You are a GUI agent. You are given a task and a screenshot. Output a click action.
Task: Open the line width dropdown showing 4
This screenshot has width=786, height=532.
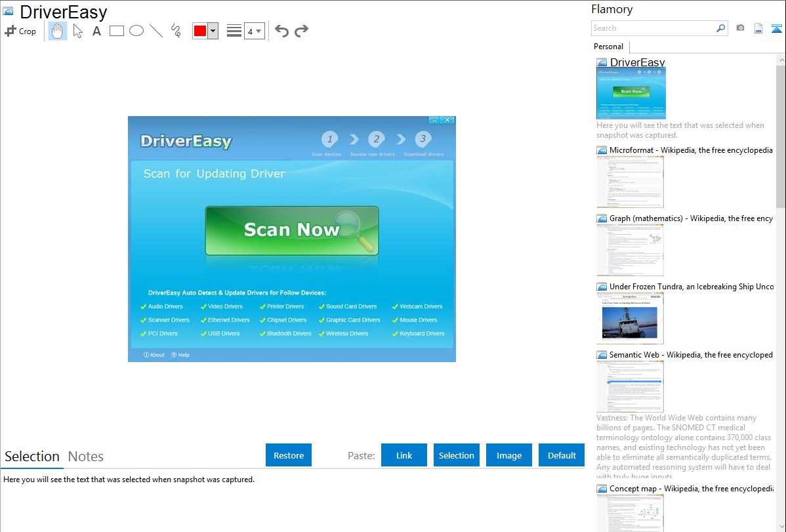[254, 31]
